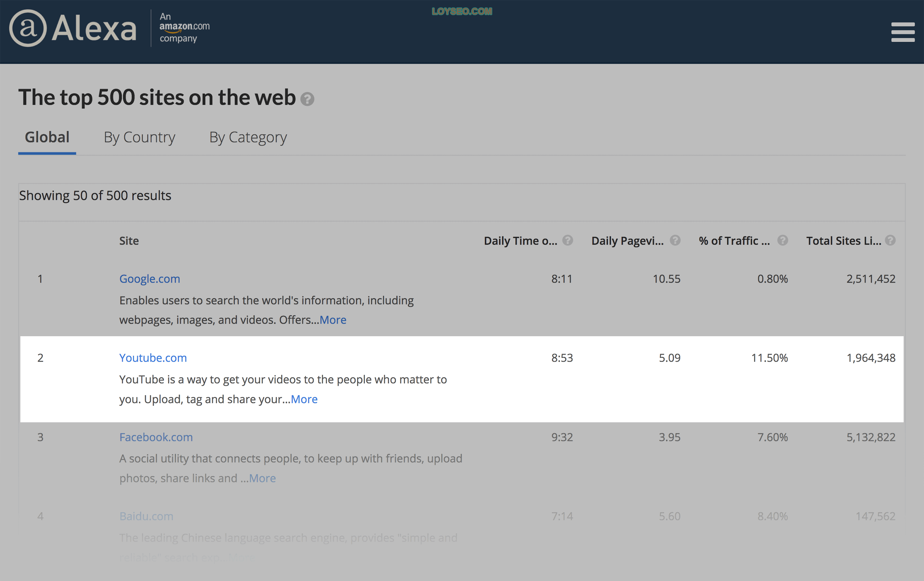Click the Daily Time o... column header
This screenshot has width=924, height=581.
tap(520, 241)
